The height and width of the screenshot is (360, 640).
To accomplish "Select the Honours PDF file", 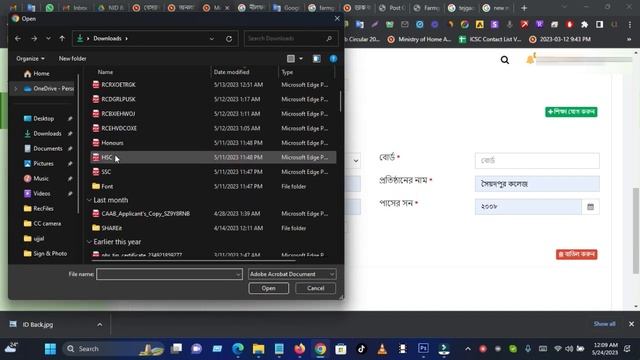I will 213,143.
